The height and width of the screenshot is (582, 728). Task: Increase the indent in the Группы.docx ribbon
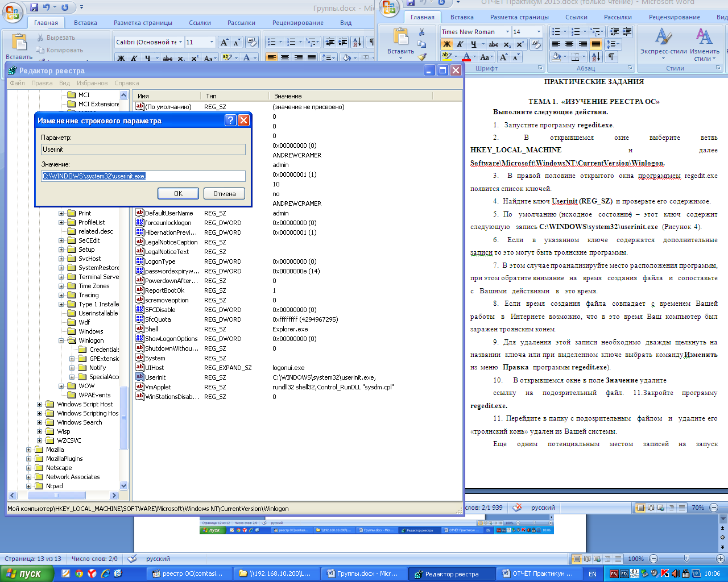(342, 42)
